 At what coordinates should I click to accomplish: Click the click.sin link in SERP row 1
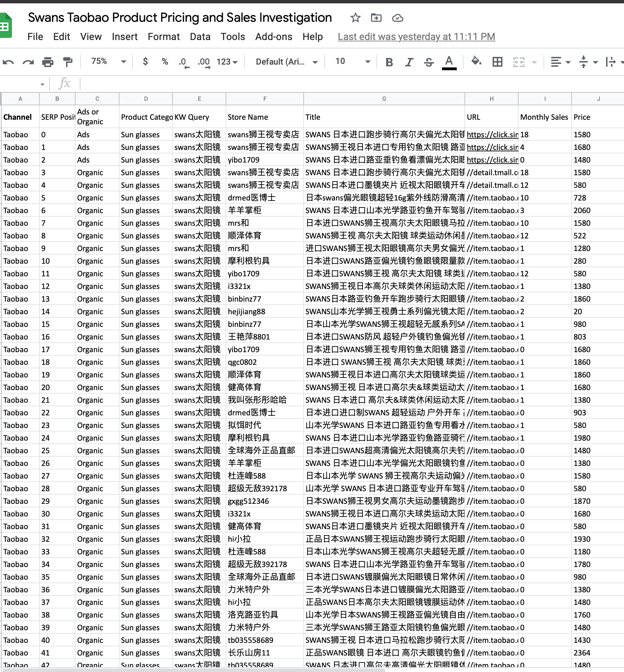492,147
